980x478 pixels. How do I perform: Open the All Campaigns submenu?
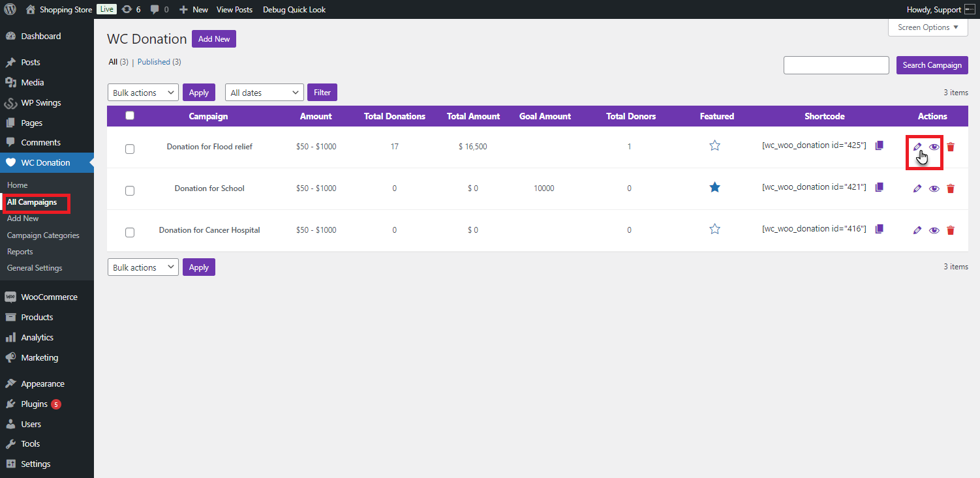32,202
